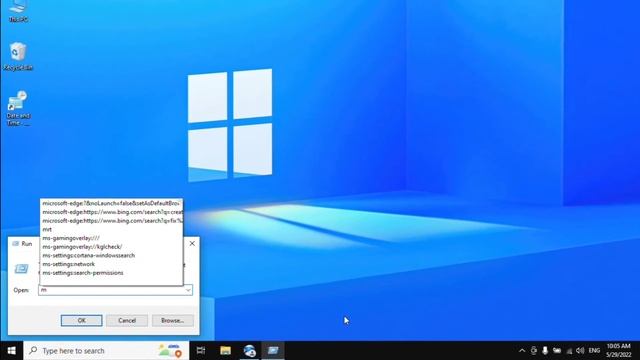Select the microsoft-edge bing search?q=creat suggestion
Image resolution: width=640 pixels, height=360 pixels.
pos(111,212)
